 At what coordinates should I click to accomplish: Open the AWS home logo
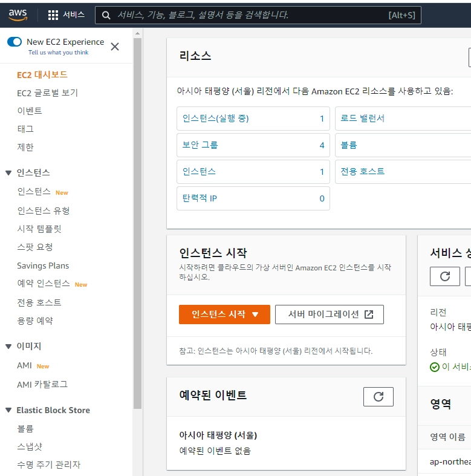pyautogui.click(x=18, y=15)
